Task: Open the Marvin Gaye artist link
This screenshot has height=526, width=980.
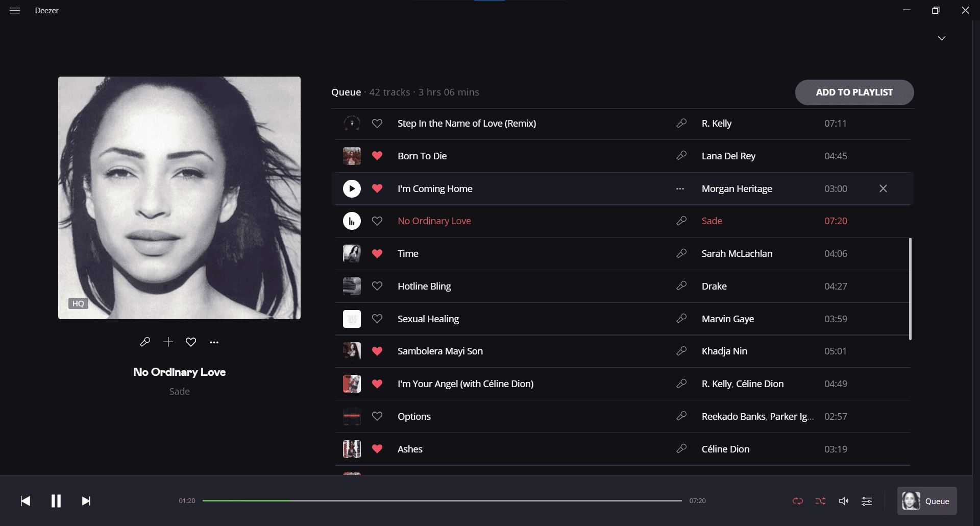Action: point(728,319)
